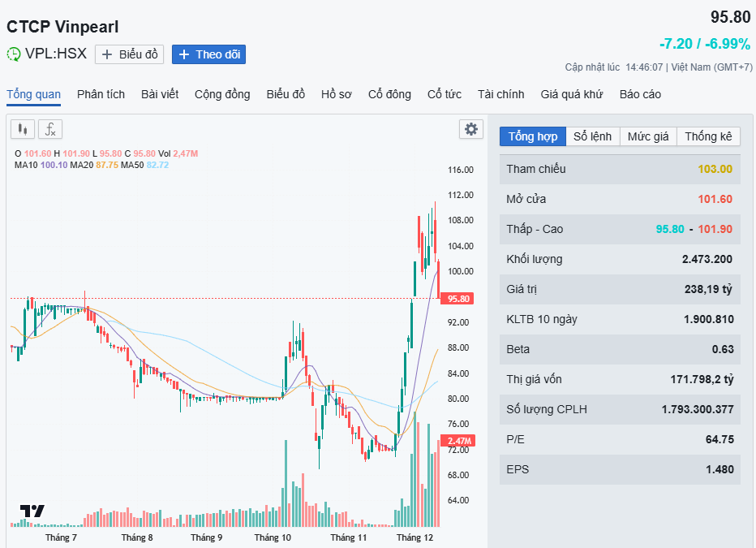The height and width of the screenshot is (548, 756).
Task: Show the Giá quá khứ tab
Action: (572, 94)
